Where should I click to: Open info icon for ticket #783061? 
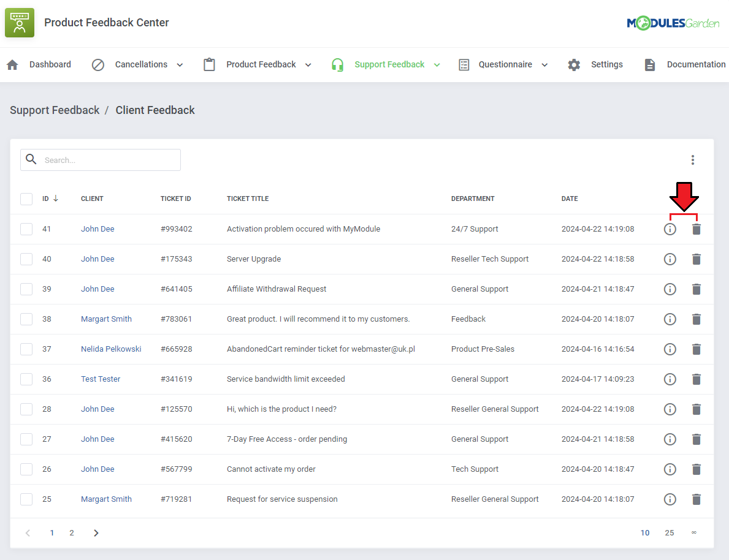tap(670, 319)
